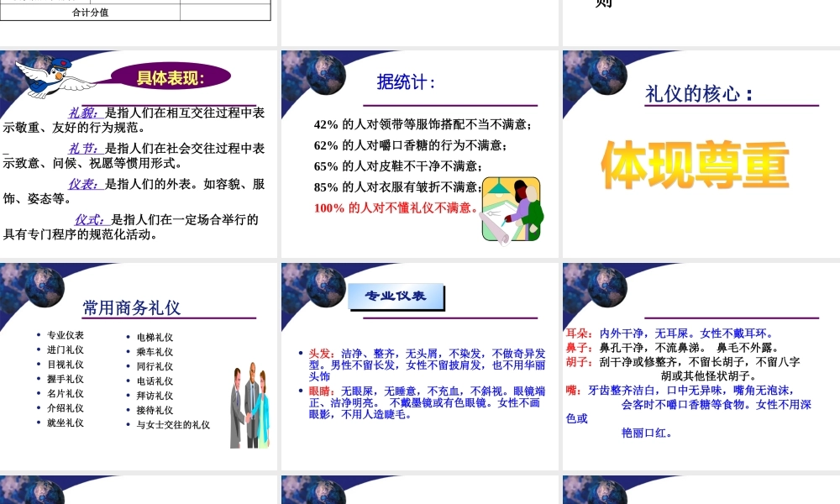
Task: Click the purple 具体表现 speech bubble
Action: point(171,77)
